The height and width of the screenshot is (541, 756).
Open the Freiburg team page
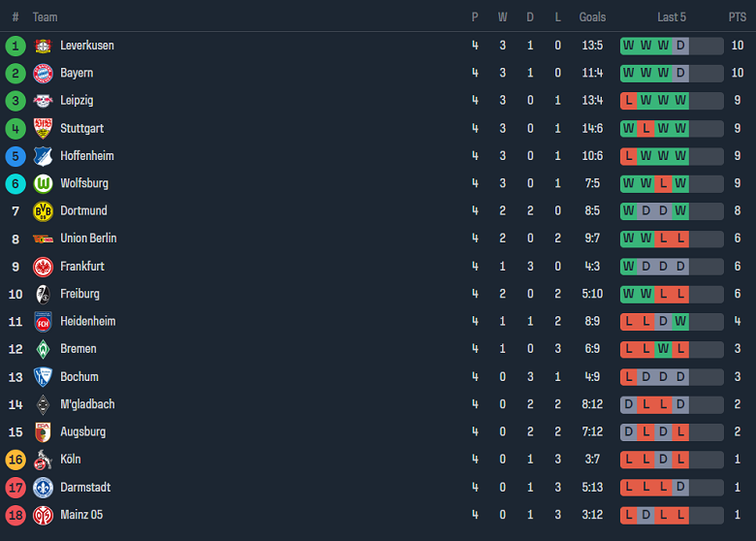pos(79,294)
